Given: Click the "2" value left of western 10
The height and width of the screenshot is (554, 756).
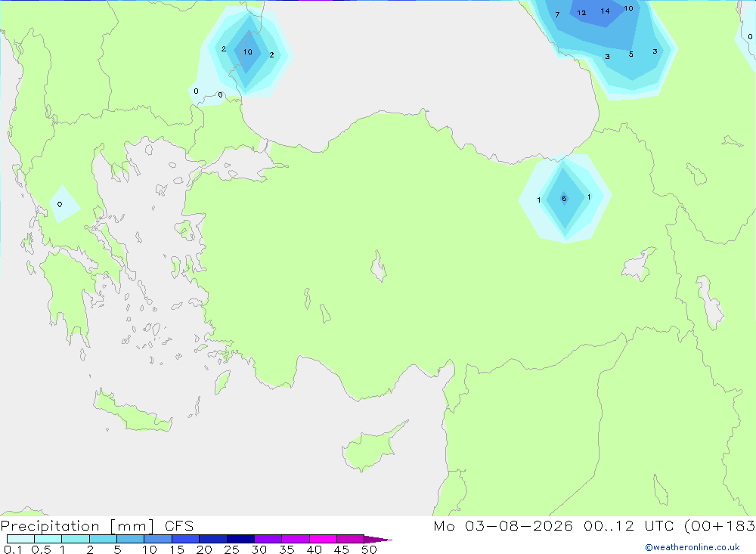Looking at the screenshot, I should [x=224, y=49].
